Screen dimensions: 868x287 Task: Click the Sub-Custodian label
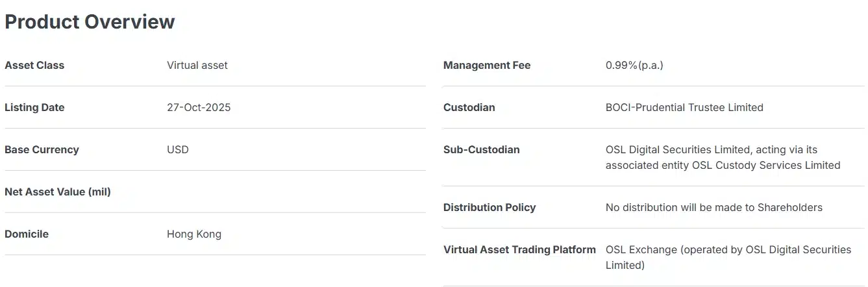[x=481, y=149]
